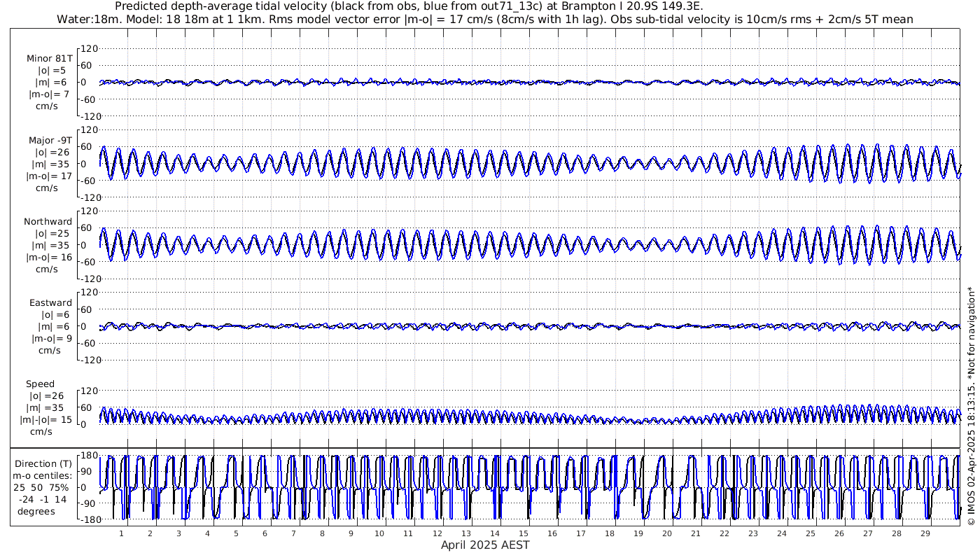Click the day '1' tick label on the date axis
The image size is (980, 560).
[121, 533]
